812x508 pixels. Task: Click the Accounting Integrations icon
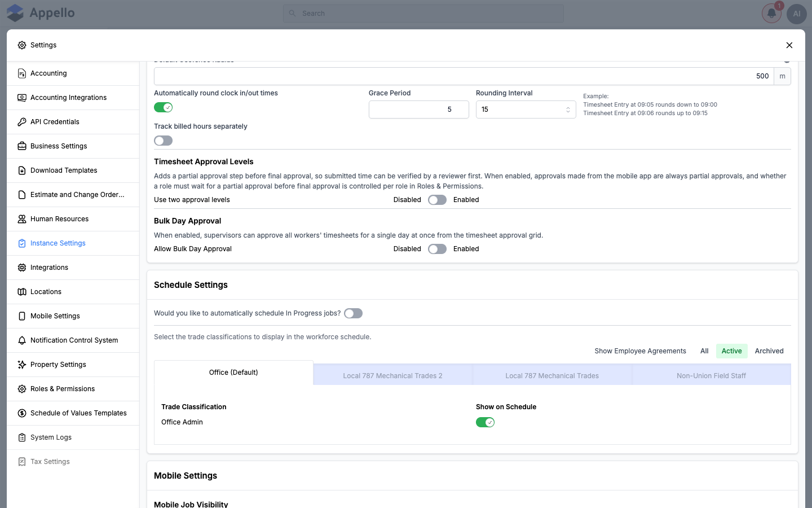pos(22,98)
